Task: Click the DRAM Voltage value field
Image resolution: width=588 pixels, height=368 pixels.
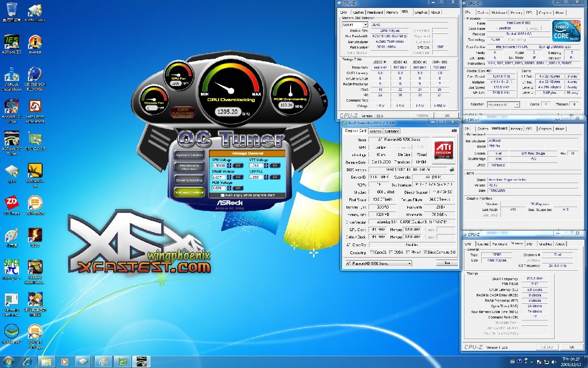Action: (219, 177)
